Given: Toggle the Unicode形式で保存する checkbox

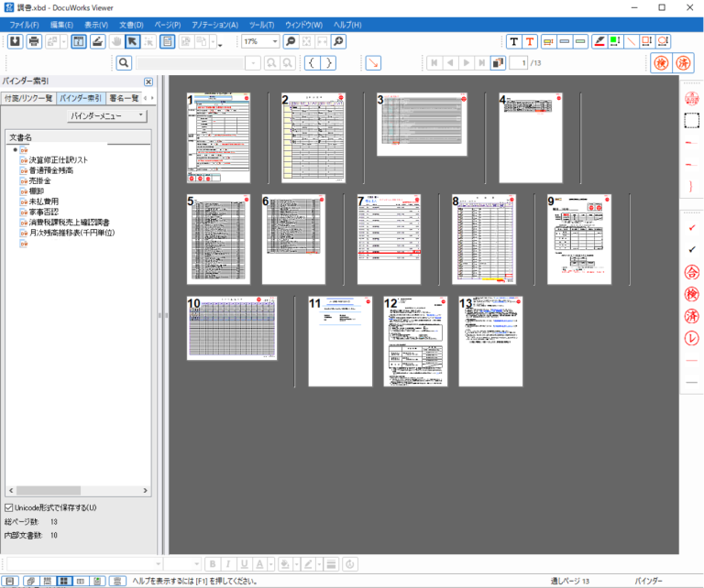Looking at the screenshot, I should (x=10, y=506).
